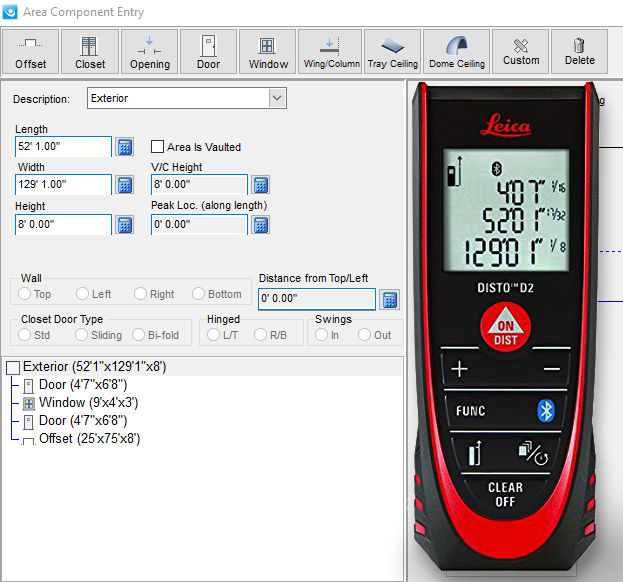Image resolution: width=623 pixels, height=582 pixels.
Task: Add an Offset component
Action: 31,52
